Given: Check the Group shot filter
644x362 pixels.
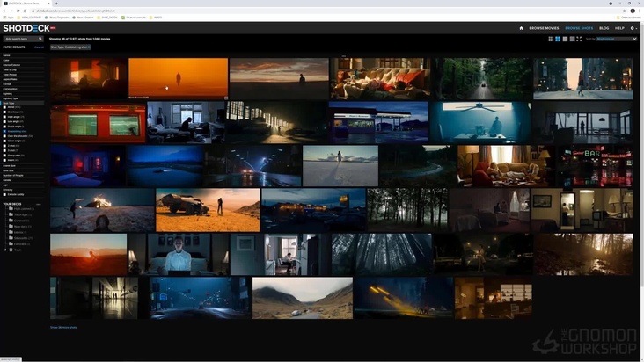Looking at the screenshot, I should coord(5,156).
